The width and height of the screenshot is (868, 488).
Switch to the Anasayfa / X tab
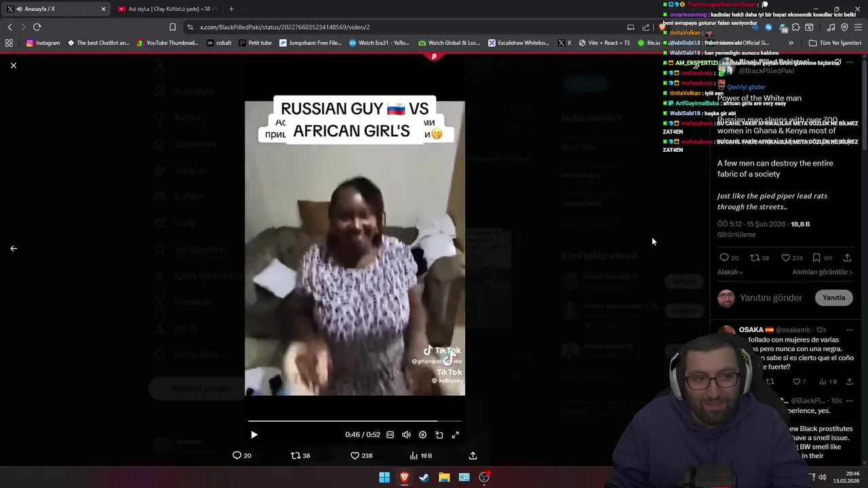tap(56, 9)
